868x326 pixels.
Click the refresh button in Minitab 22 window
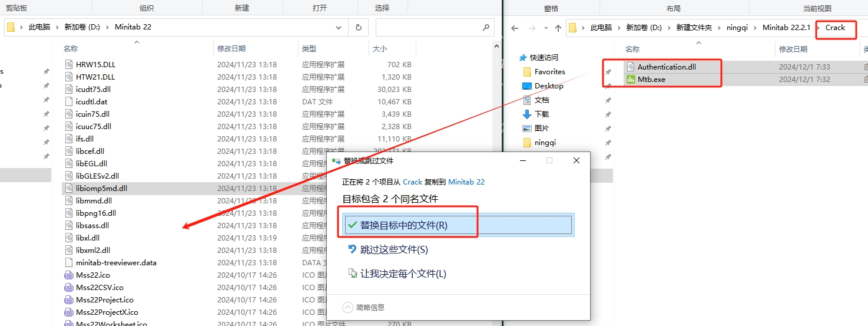pyautogui.click(x=358, y=27)
